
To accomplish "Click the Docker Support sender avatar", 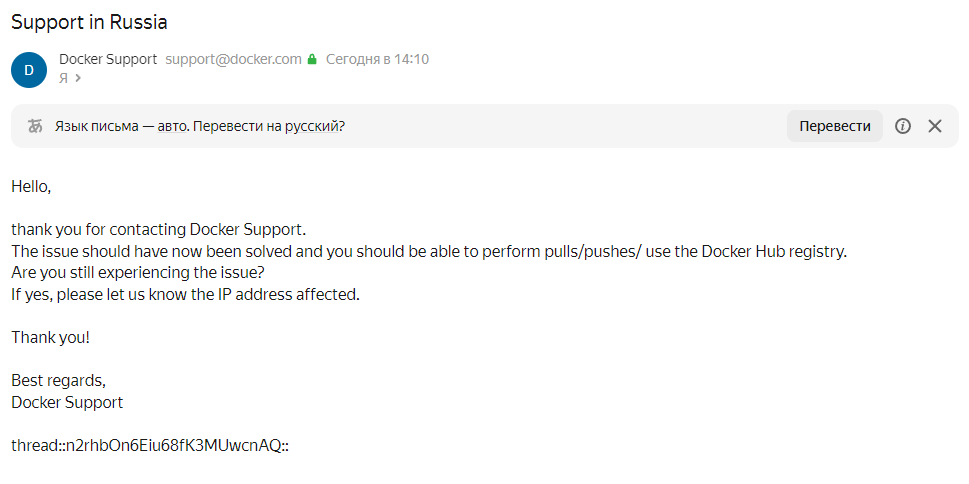I will coord(28,69).
